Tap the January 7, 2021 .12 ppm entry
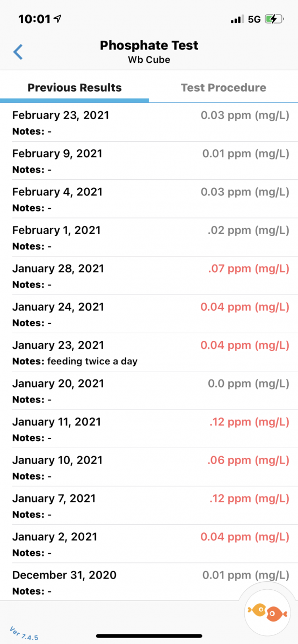The image size is (298, 644). tap(149, 506)
